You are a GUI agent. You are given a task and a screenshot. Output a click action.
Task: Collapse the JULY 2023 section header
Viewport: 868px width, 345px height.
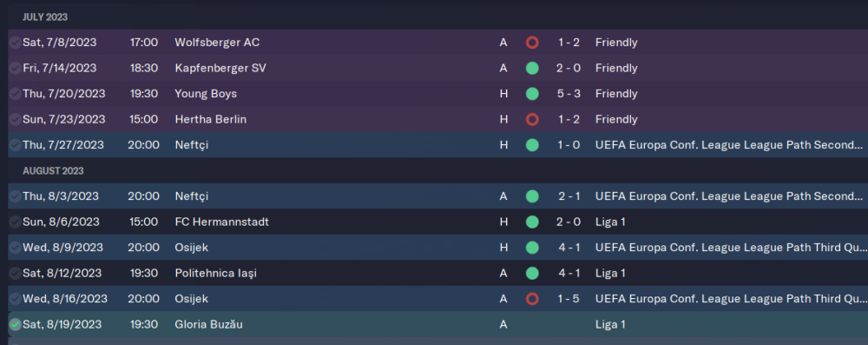tap(45, 17)
